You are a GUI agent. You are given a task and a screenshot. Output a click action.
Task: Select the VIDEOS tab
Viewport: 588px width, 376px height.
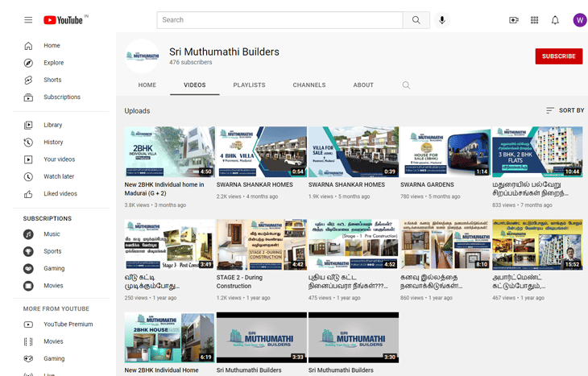pos(195,85)
